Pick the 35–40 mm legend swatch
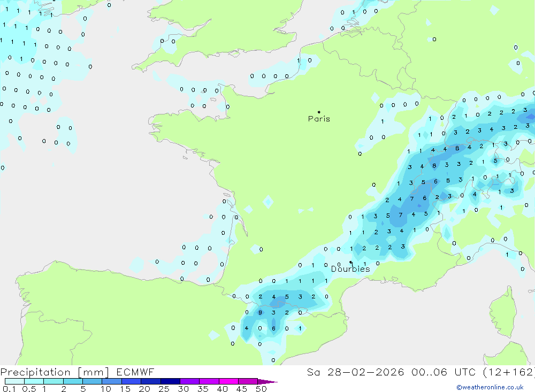 click(209, 381)
